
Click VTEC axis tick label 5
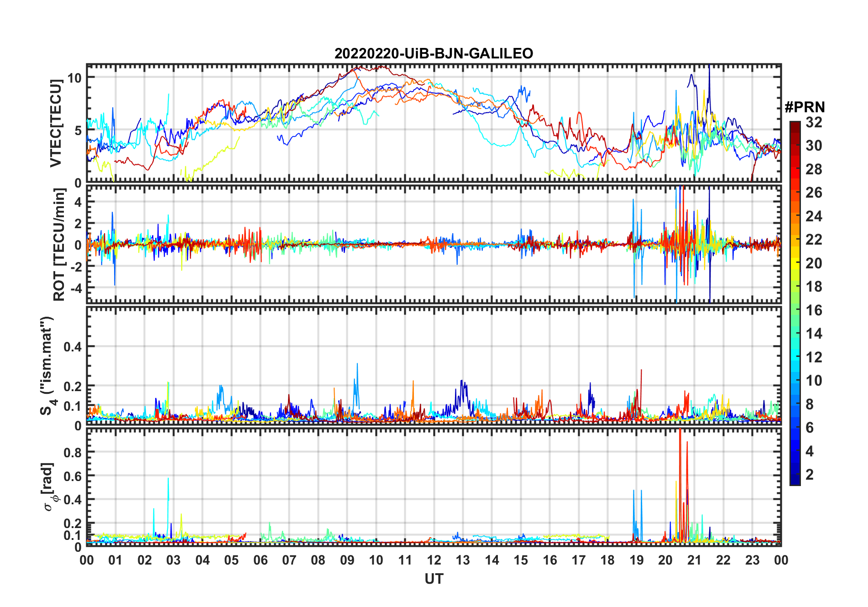(x=78, y=131)
